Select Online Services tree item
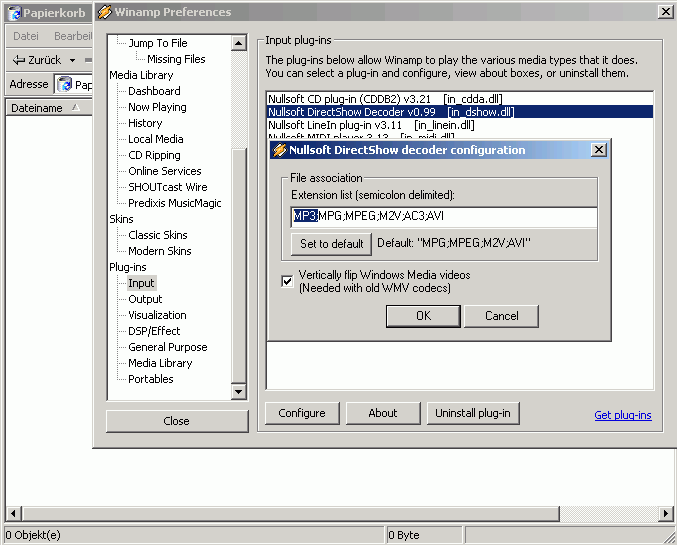This screenshot has height=545, width=677. (165, 171)
